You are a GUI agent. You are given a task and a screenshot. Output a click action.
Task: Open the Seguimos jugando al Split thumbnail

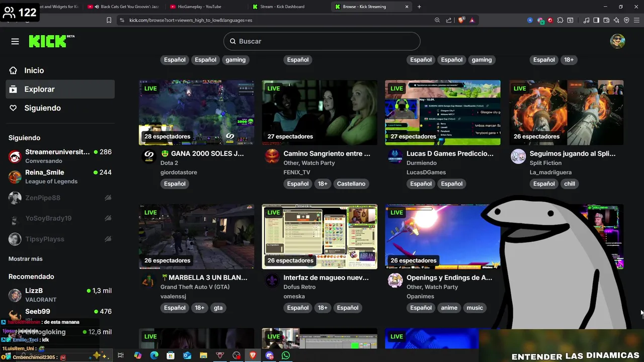(566, 113)
